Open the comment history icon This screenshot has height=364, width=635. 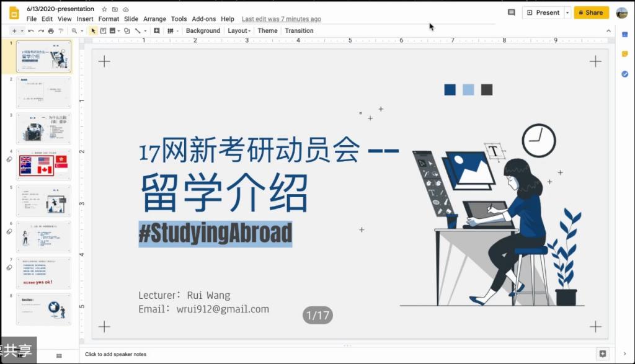511,12
